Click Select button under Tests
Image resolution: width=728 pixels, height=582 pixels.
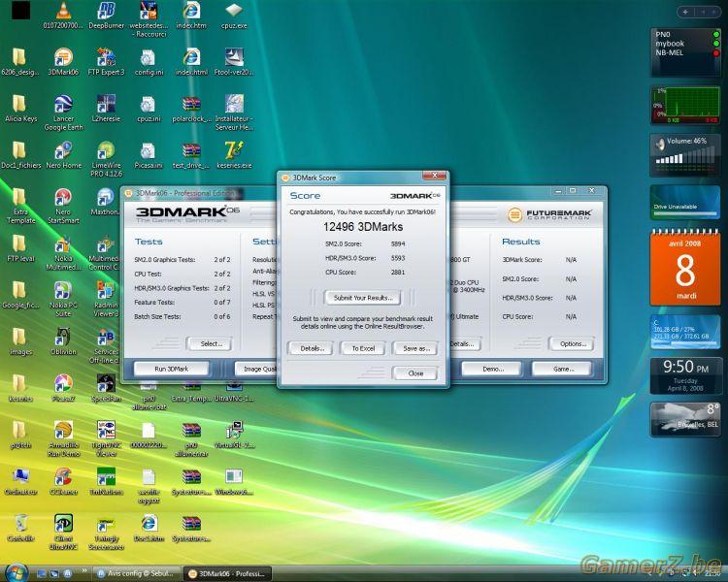211,343
